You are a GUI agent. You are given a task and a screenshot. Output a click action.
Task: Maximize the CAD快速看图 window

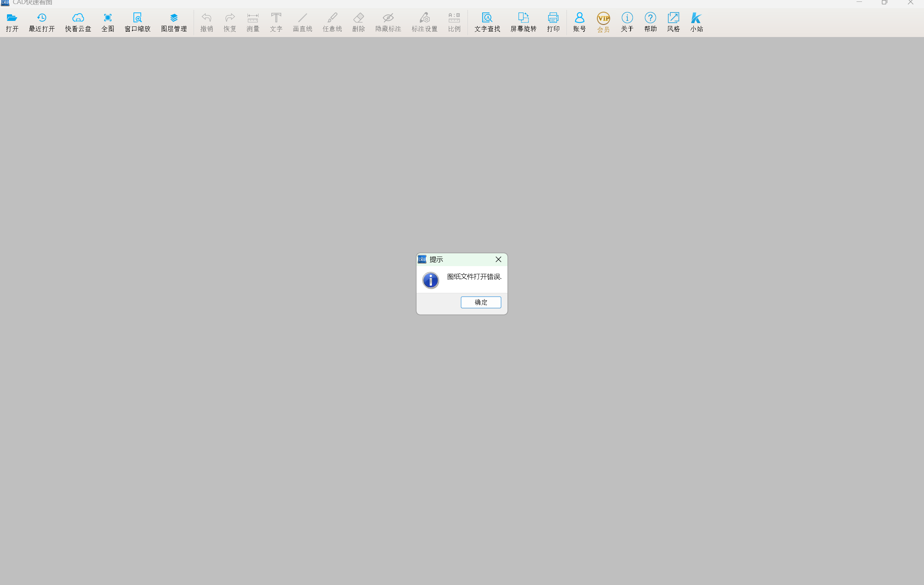click(884, 3)
